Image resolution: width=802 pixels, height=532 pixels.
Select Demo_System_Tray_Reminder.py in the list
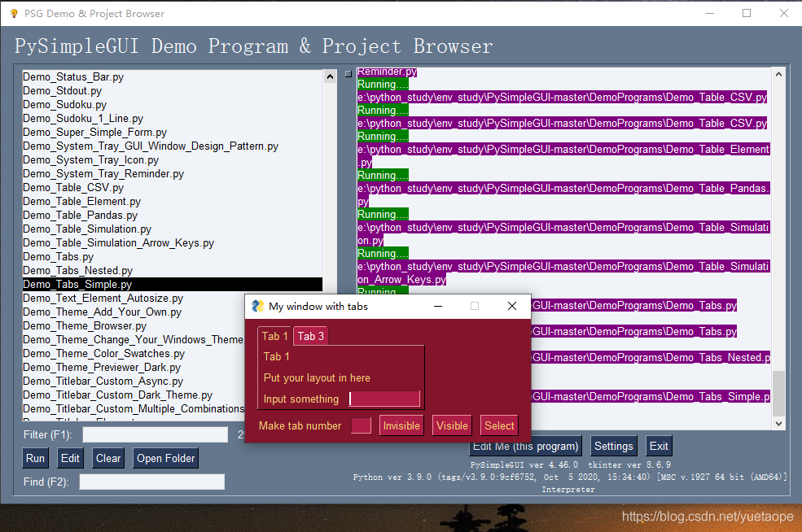(173, 174)
